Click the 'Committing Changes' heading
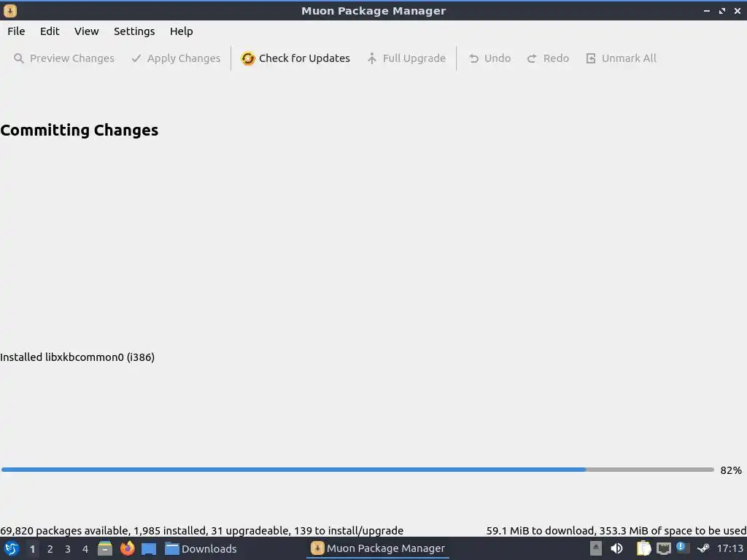 (x=79, y=130)
